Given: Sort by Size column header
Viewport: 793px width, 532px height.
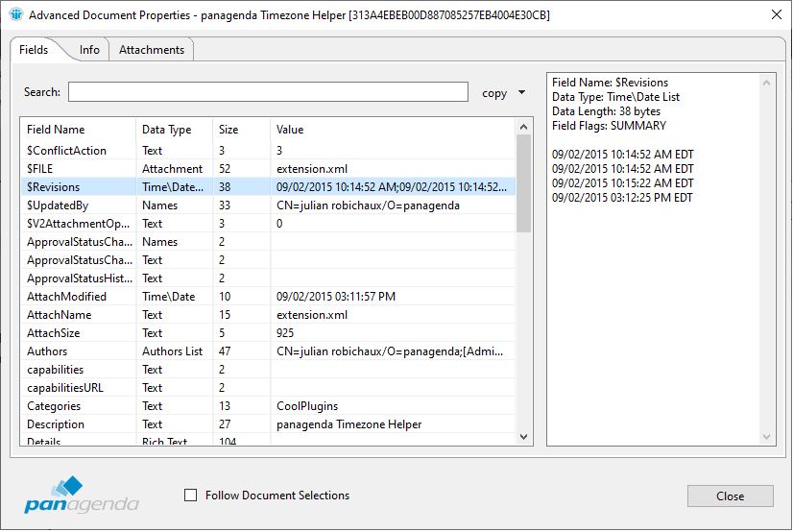Looking at the screenshot, I should coord(242,130).
